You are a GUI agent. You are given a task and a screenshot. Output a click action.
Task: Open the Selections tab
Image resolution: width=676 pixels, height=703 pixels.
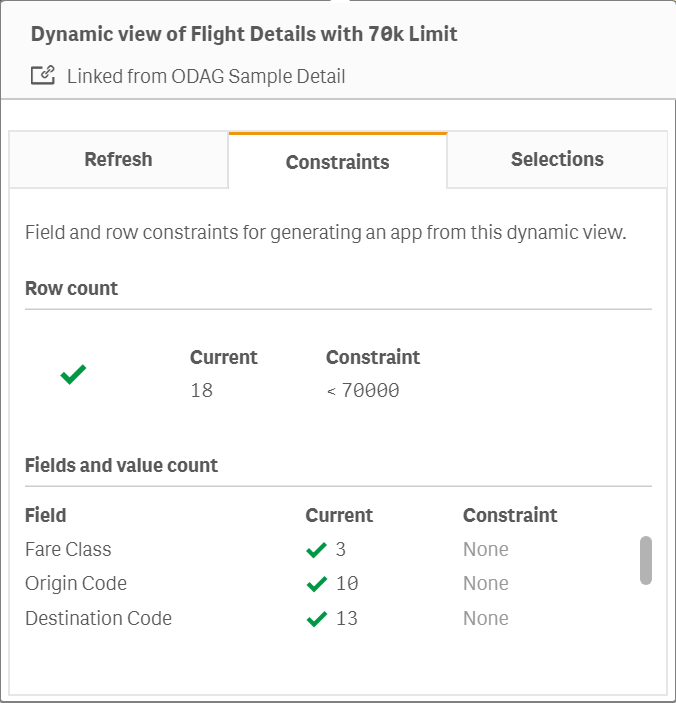click(557, 159)
